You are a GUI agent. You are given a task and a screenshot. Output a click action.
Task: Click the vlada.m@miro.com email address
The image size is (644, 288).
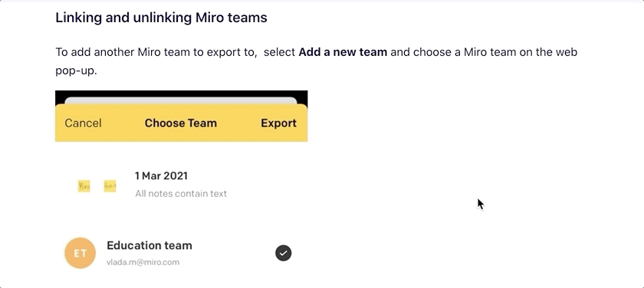pos(143,262)
